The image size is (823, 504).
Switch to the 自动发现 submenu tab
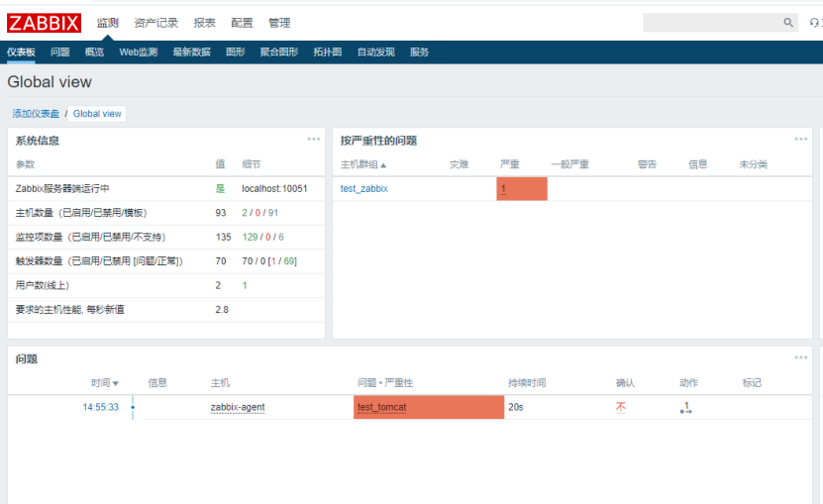point(375,51)
